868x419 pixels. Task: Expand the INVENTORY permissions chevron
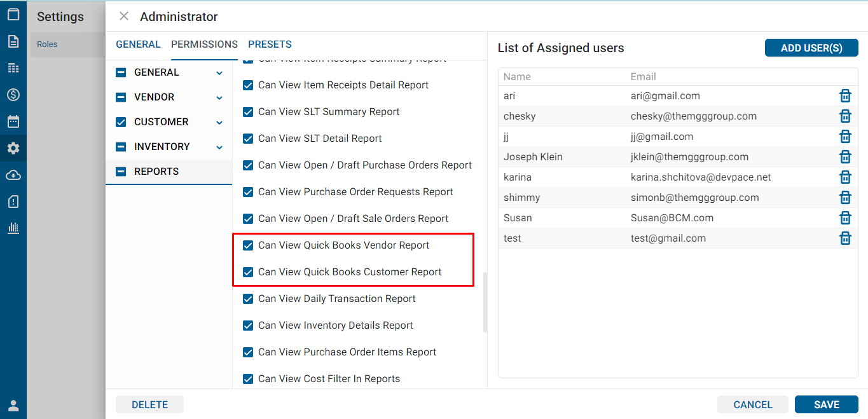(x=219, y=148)
